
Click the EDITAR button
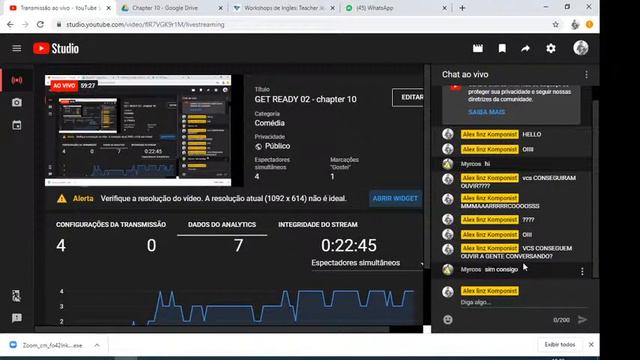408,97
